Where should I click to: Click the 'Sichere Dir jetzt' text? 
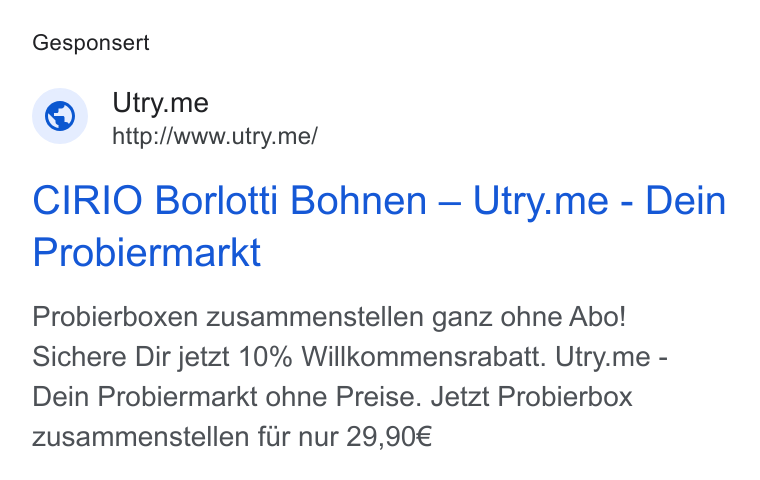pos(131,357)
